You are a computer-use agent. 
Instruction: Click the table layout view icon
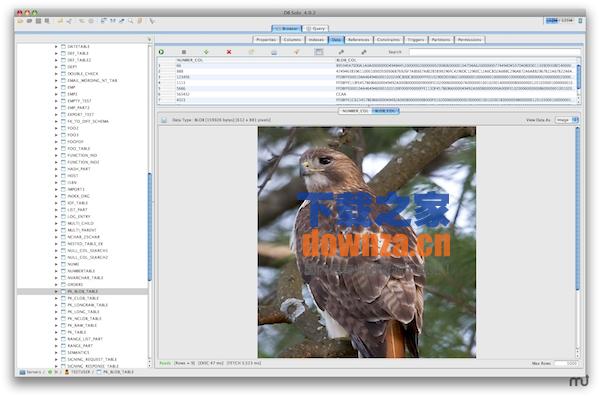(x=319, y=52)
